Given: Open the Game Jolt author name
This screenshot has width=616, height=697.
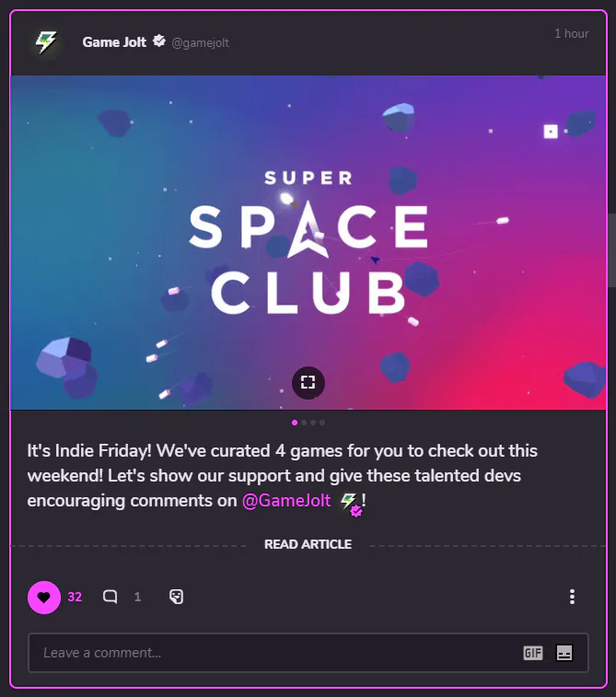Looking at the screenshot, I should [114, 42].
